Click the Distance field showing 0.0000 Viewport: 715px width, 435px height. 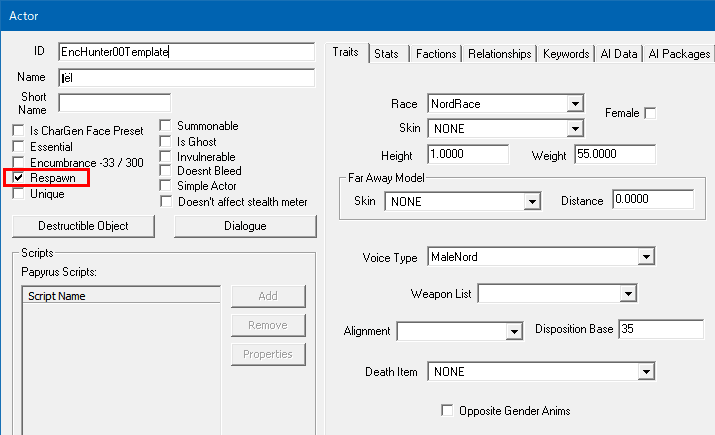click(x=653, y=199)
